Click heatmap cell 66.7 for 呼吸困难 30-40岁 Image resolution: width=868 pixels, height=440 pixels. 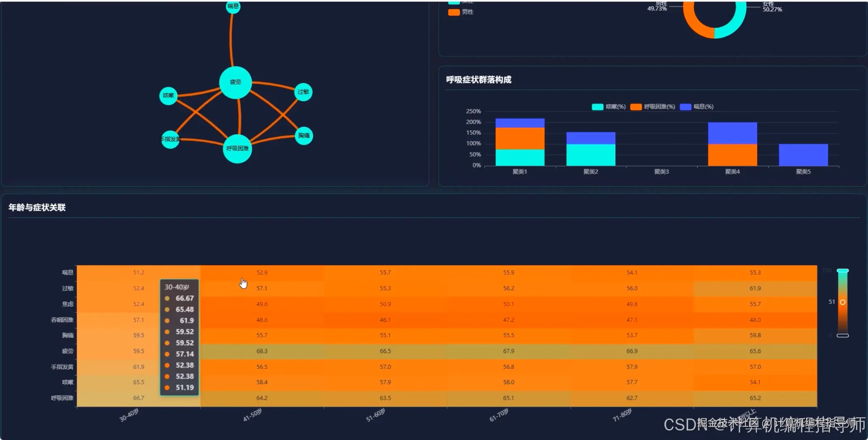[x=139, y=398]
